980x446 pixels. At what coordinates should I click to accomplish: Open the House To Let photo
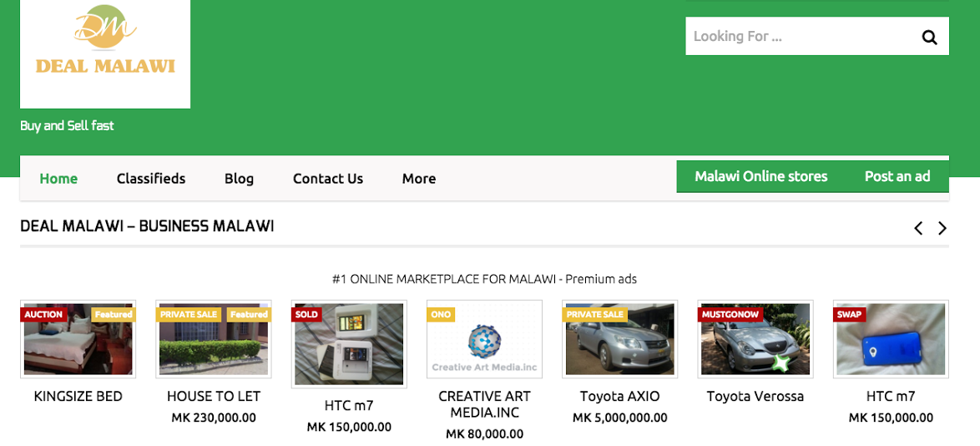[213, 339]
